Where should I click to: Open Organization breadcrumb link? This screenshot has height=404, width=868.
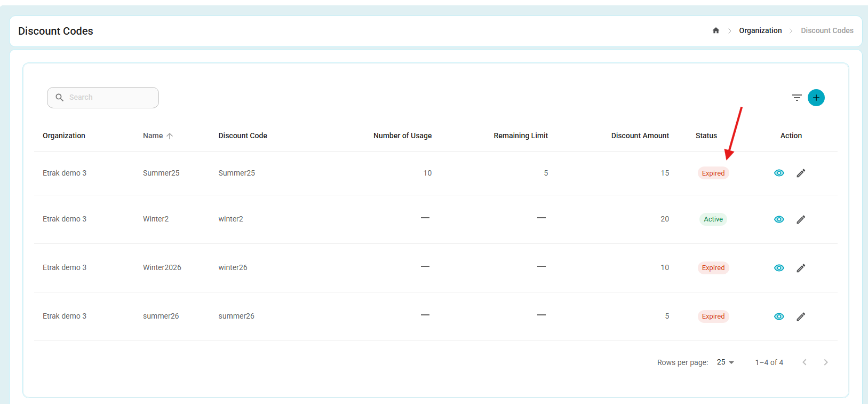(760, 30)
